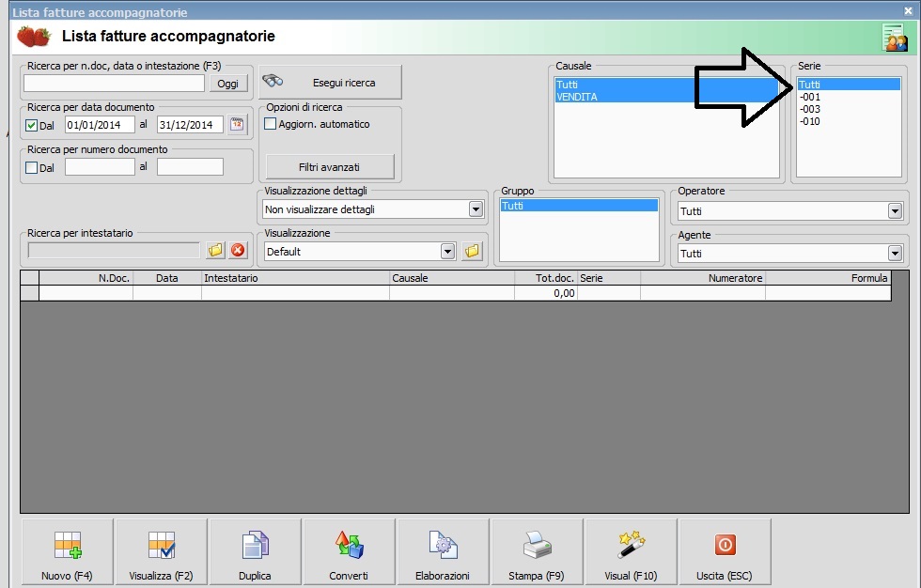The image size is (921, 588).
Task: Click the end date field 31/12/2014
Action: [x=190, y=124]
